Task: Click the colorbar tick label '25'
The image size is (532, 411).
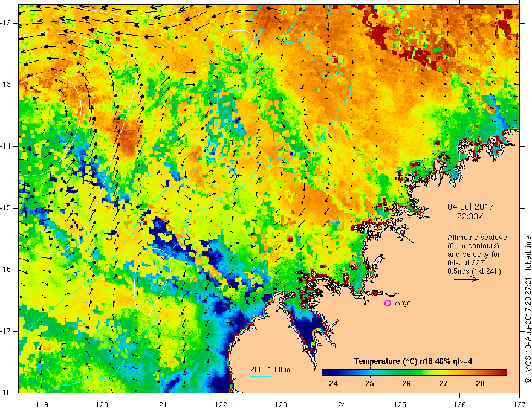Action: tap(370, 384)
